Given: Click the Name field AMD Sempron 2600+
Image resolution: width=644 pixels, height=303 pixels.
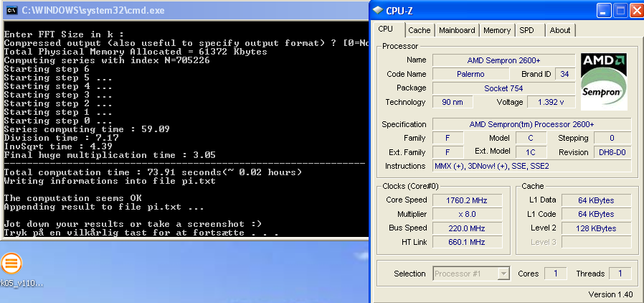Looking at the screenshot, I should (503, 60).
